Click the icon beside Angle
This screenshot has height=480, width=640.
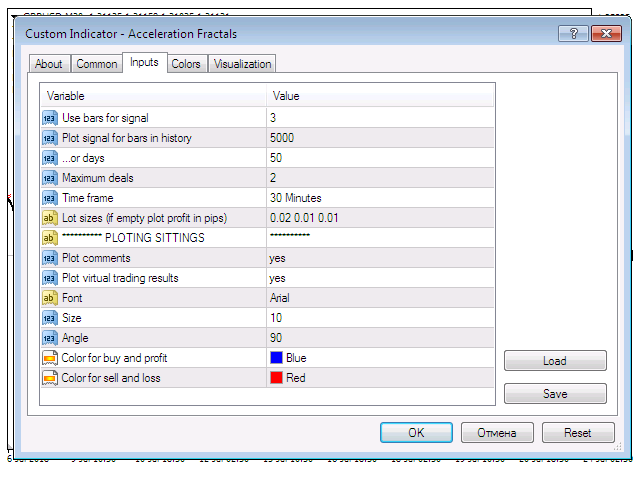pyautogui.click(x=49, y=338)
